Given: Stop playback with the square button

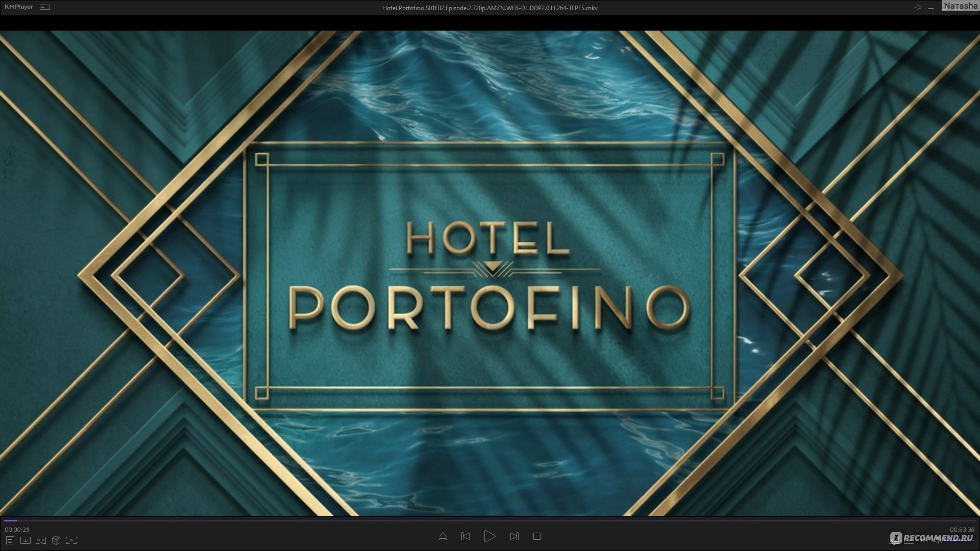Looking at the screenshot, I should pyautogui.click(x=537, y=536).
